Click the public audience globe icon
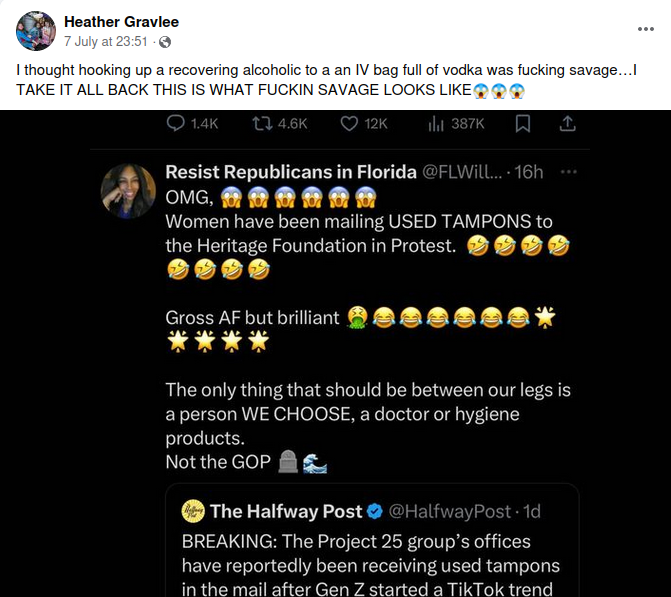 [165, 42]
